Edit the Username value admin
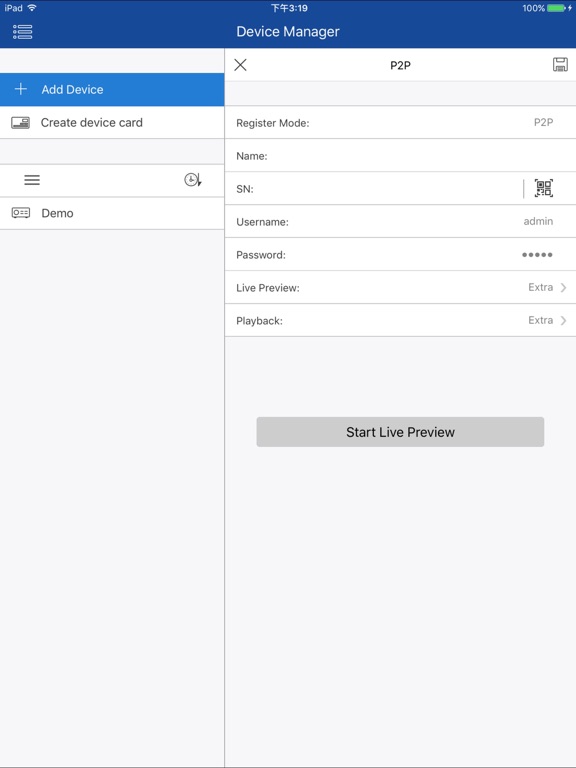The image size is (576, 768). click(x=538, y=221)
